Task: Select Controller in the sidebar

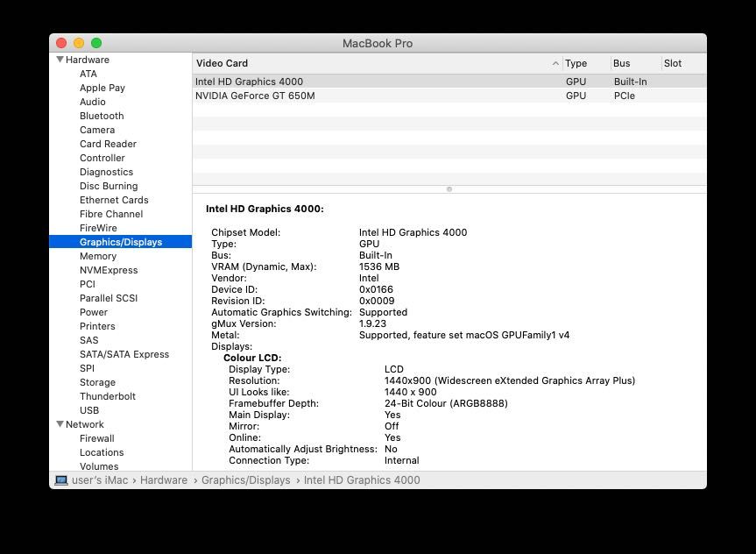Action: point(102,158)
